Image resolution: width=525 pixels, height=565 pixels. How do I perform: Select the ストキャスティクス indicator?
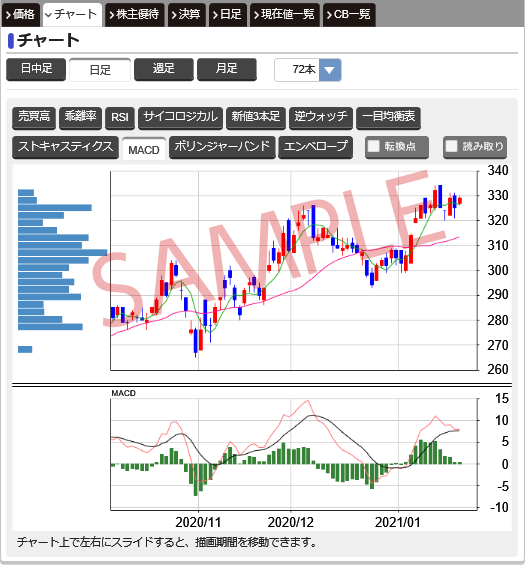[65, 147]
